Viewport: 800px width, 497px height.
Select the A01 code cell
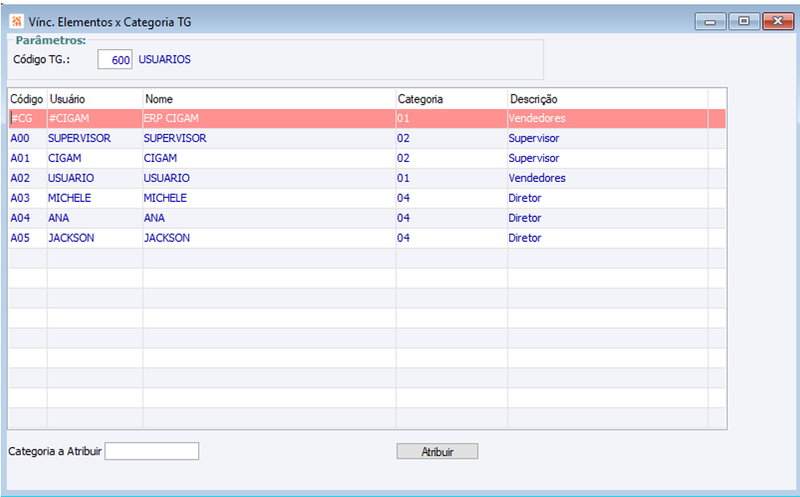28,158
